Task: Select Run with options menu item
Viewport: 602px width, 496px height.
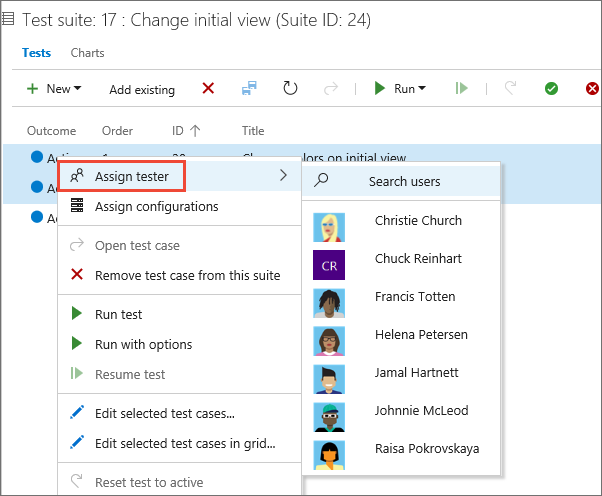Action: [143, 344]
